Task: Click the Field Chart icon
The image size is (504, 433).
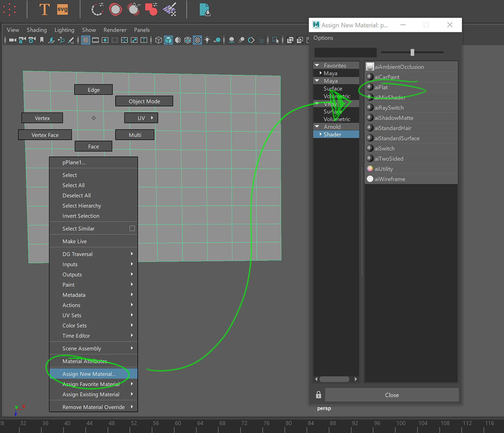Action: coord(124,40)
